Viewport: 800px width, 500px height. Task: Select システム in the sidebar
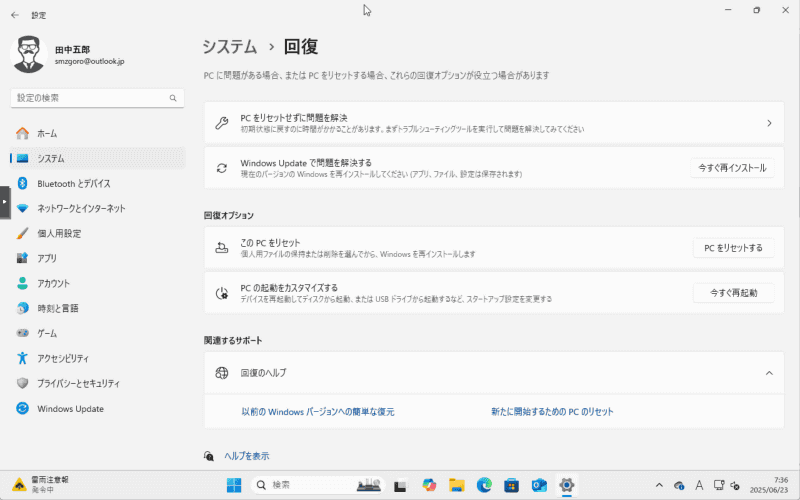(97, 159)
